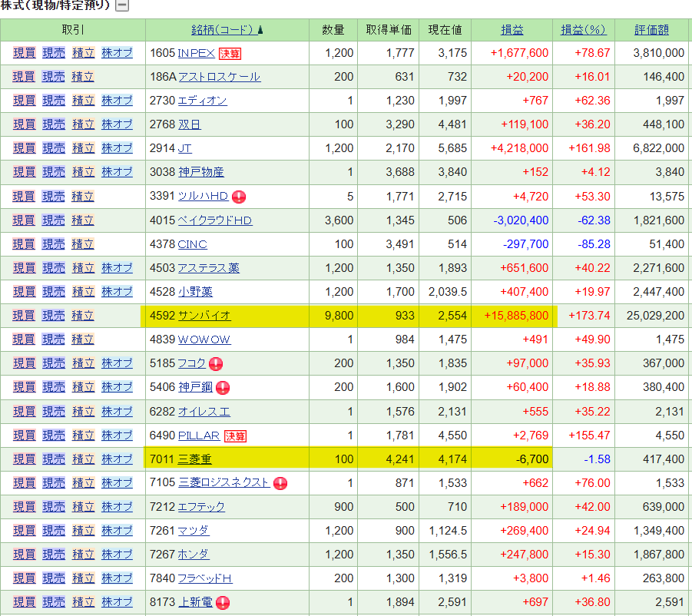Open the 決算 badge beside PILLAR

[235, 436]
